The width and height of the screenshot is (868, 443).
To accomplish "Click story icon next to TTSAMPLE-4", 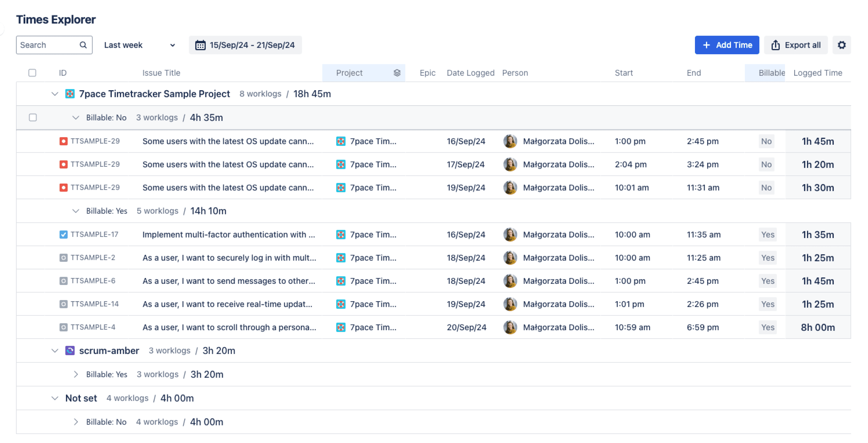I will (x=63, y=328).
